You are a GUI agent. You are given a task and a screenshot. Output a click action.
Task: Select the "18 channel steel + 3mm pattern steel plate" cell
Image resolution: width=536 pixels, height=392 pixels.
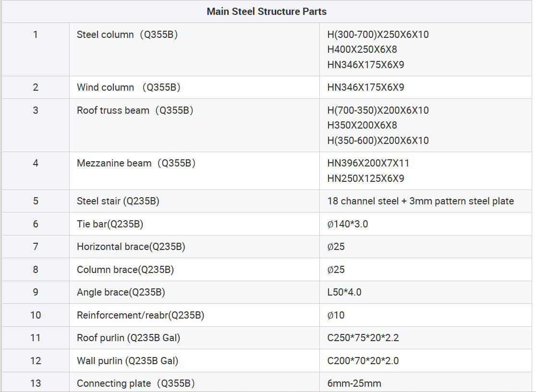[420, 201]
